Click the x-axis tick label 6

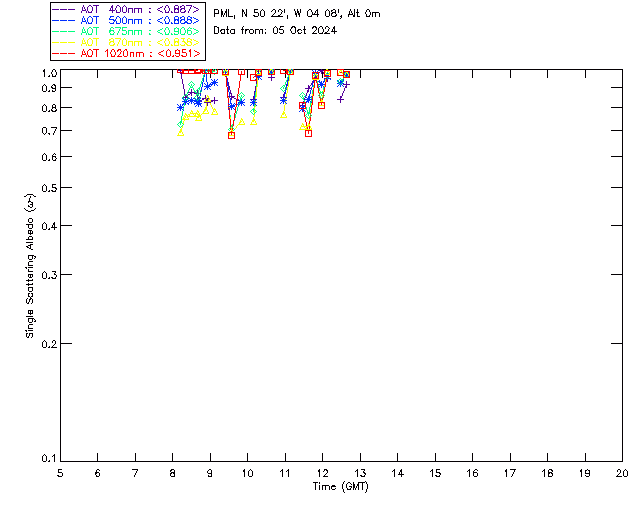98,473
